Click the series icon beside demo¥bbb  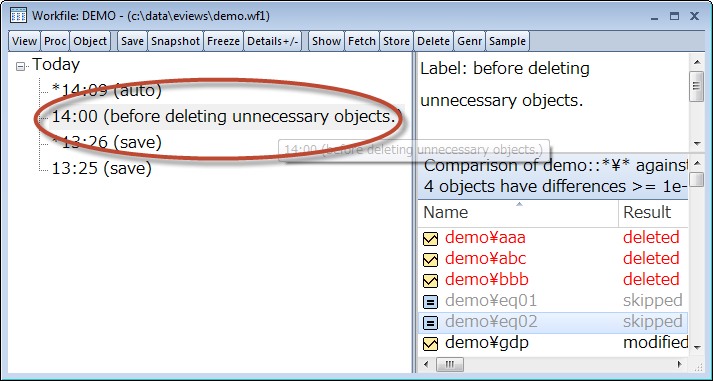pyautogui.click(x=430, y=280)
